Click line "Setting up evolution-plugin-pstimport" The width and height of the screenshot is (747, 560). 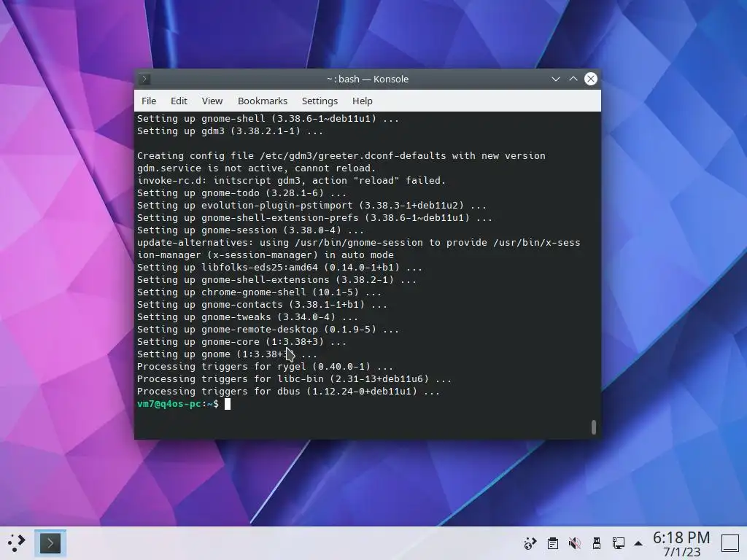click(311, 205)
